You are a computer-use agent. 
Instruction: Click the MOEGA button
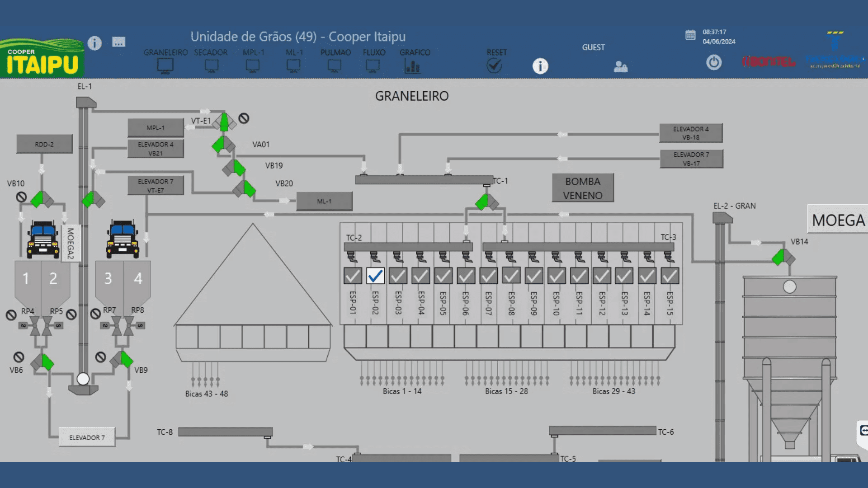[x=838, y=220]
